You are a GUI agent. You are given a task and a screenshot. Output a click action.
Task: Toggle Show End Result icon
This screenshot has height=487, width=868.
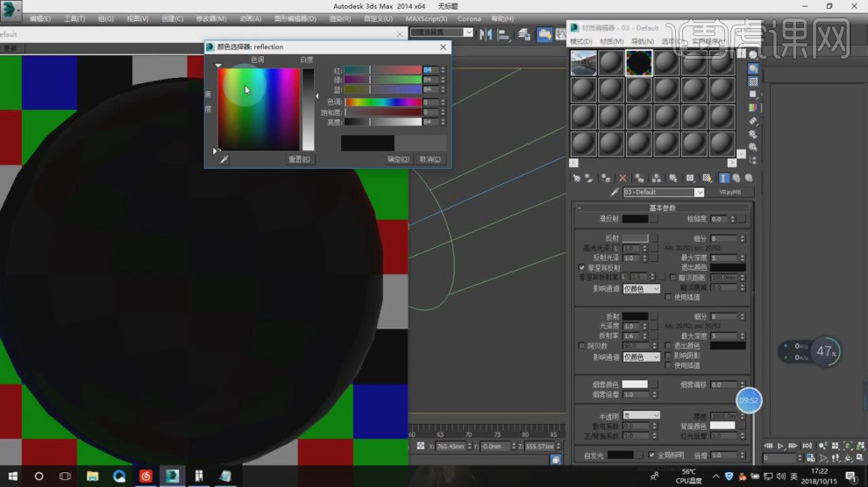[x=723, y=178]
